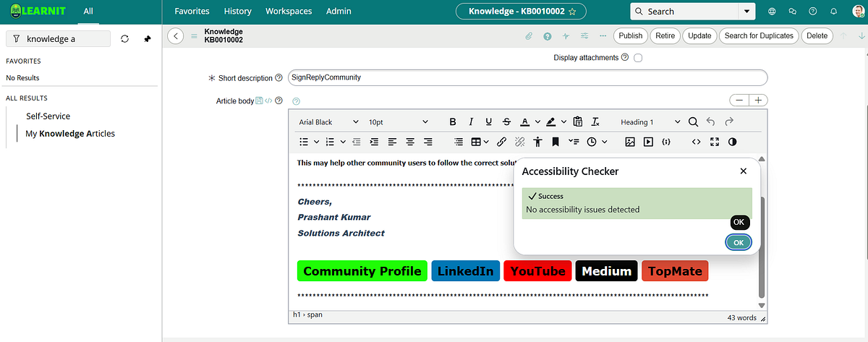Open the History menu
868x342 pixels.
pyautogui.click(x=238, y=12)
